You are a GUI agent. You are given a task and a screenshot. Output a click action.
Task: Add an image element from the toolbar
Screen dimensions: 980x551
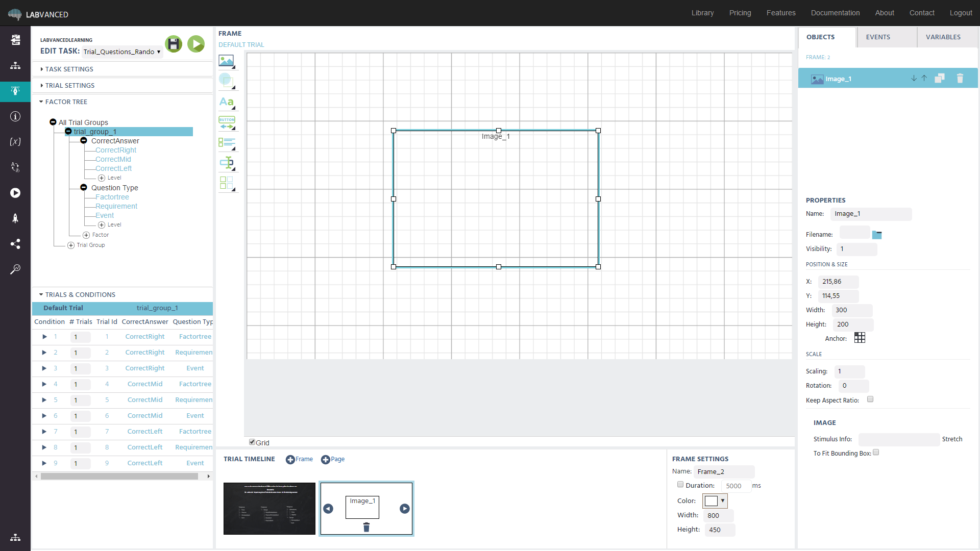227,61
